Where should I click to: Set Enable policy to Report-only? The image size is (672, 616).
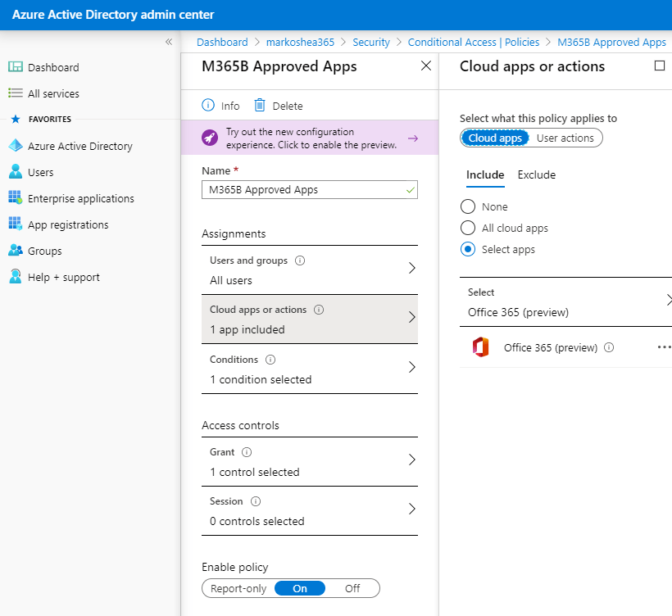[238, 588]
